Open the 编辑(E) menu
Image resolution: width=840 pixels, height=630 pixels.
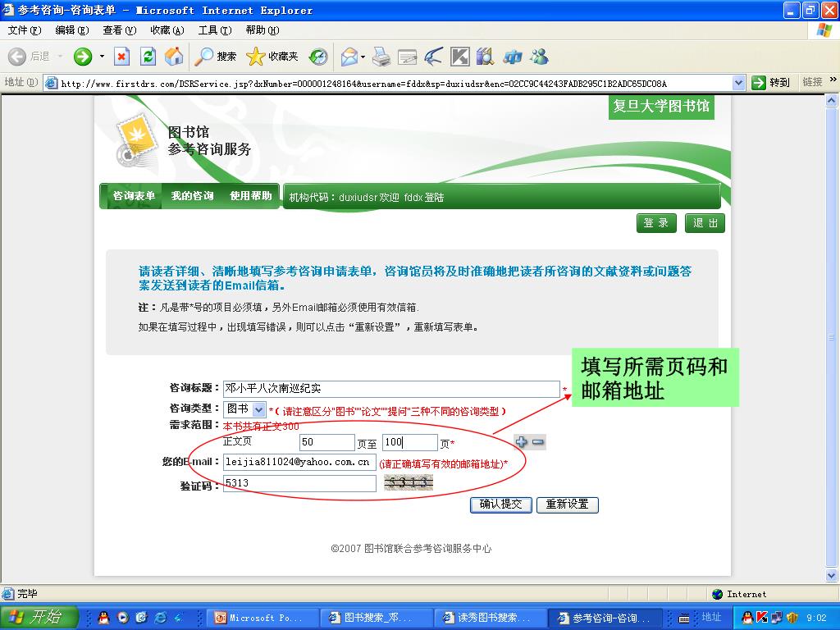tap(72, 30)
